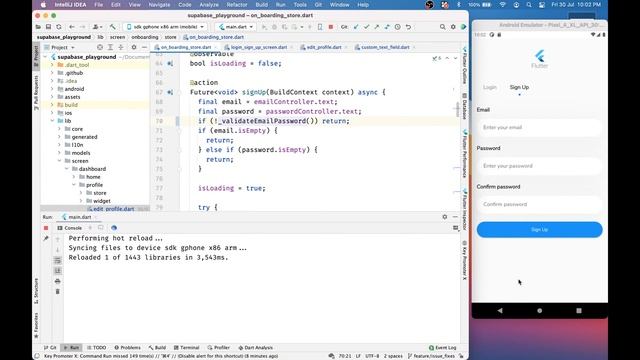The height and width of the screenshot is (360, 640).
Task: Open IDE settings gear in toolbar
Action: (453, 27)
